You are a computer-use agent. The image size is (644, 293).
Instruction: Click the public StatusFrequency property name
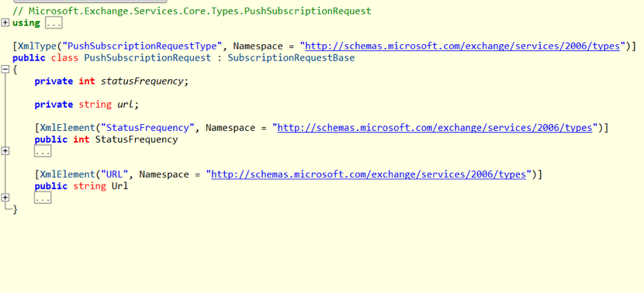click(137, 140)
